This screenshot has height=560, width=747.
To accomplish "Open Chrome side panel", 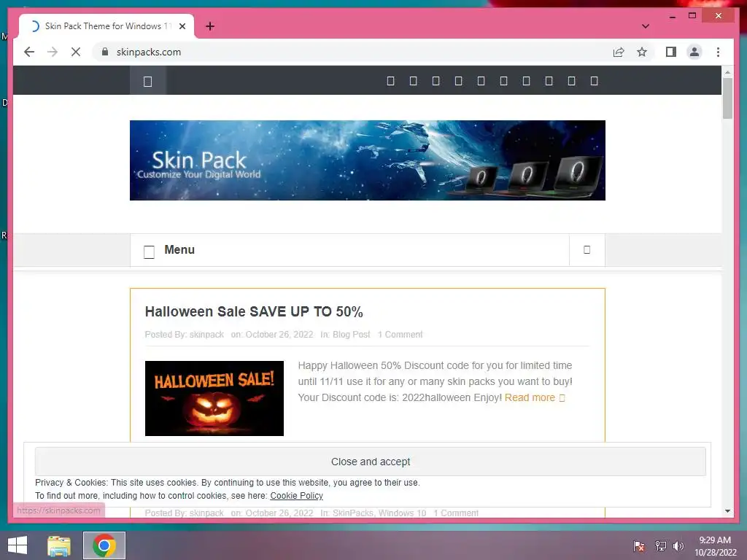I will (671, 52).
